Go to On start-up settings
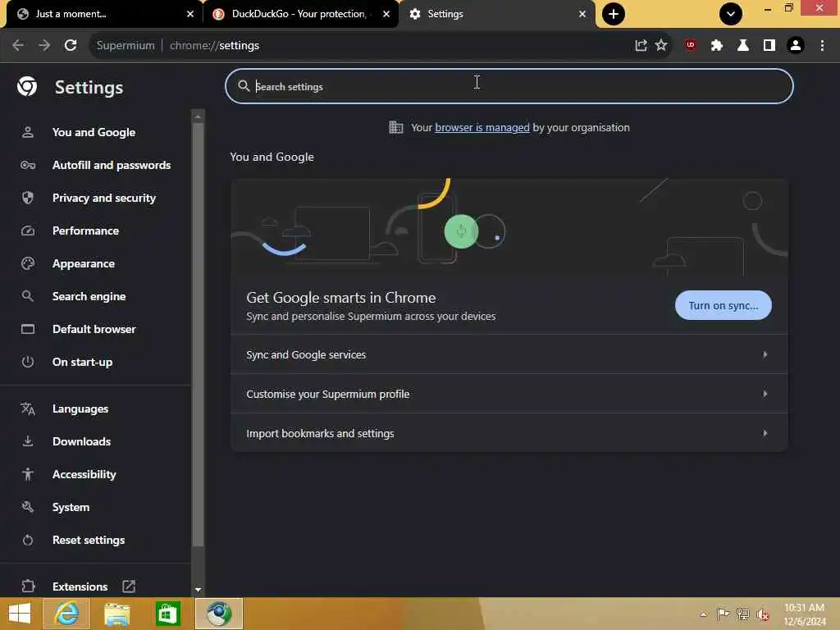 click(95, 362)
